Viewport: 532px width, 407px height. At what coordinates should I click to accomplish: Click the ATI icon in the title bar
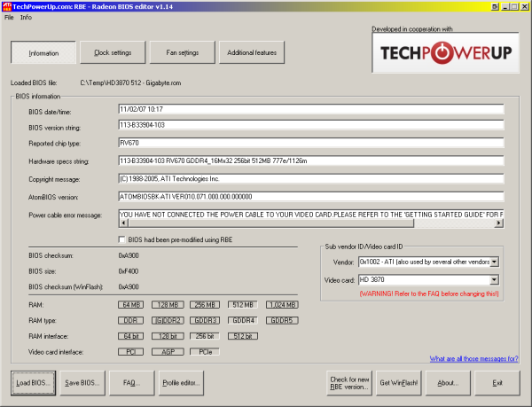(6, 6)
